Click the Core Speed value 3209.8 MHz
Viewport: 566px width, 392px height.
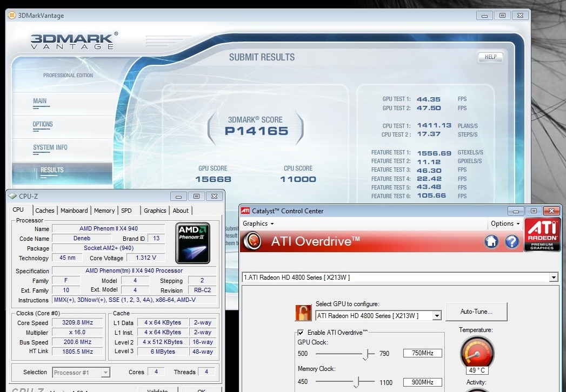coord(78,323)
